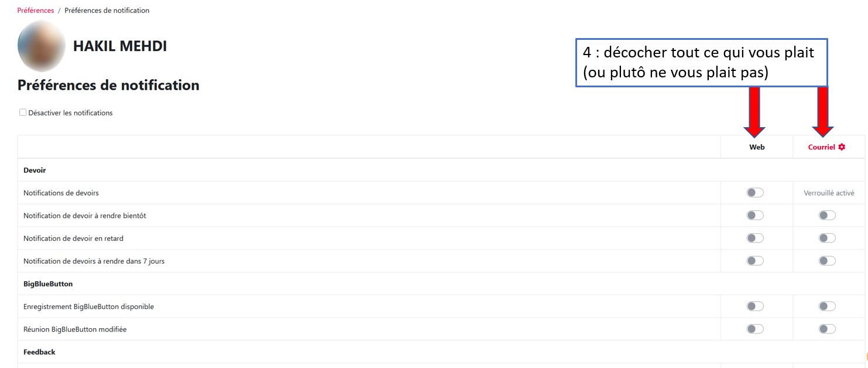Image resolution: width=868 pixels, height=368 pixels.
Task: Open Courriel settings gear icon
Action: point(842,147)
